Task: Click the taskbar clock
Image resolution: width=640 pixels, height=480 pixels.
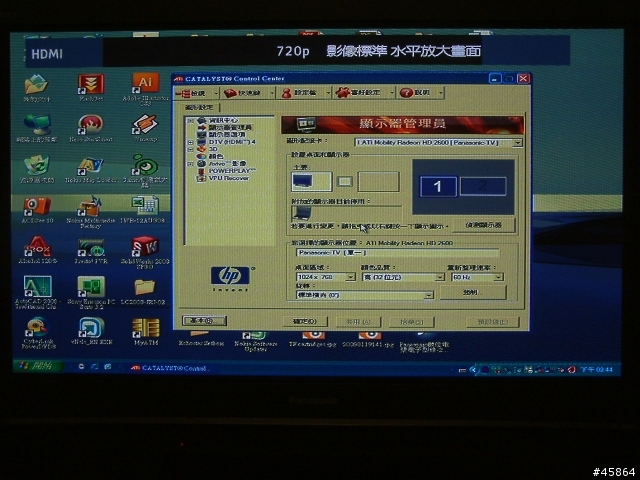Action: point(597,370)
